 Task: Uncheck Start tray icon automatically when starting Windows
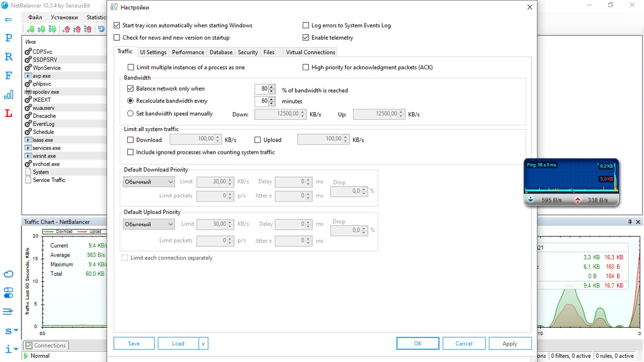click(x=117, y=25)
